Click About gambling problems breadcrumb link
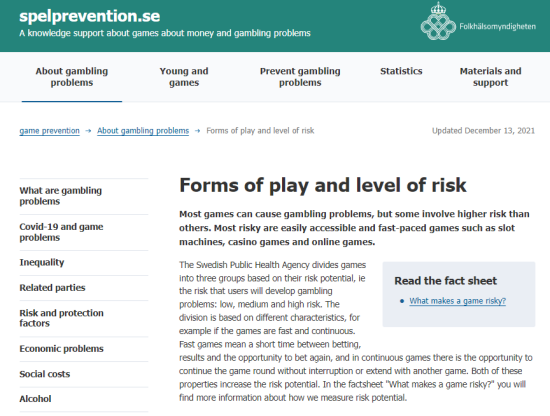 point(143,131)
